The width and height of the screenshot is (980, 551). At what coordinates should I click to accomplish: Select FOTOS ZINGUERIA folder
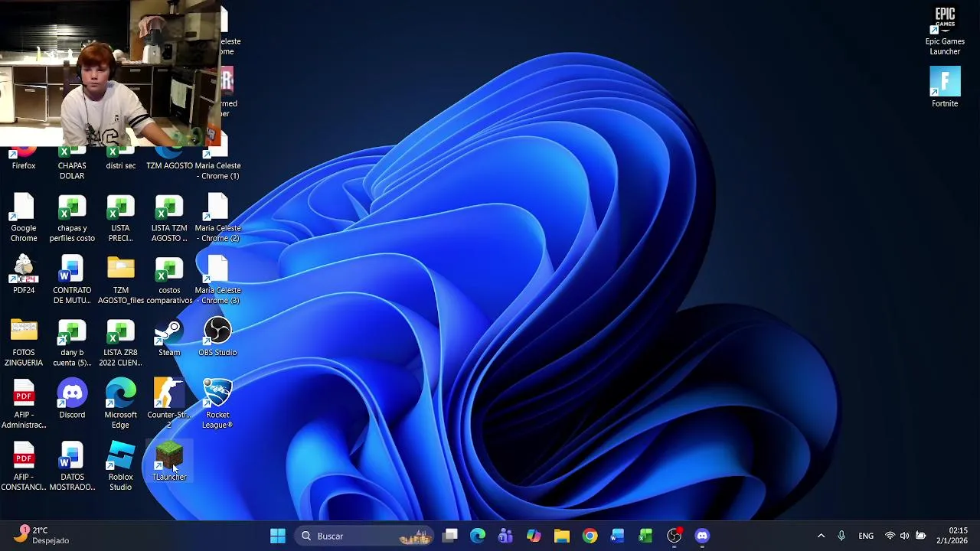pyautogui.click(x=24, y=341)
